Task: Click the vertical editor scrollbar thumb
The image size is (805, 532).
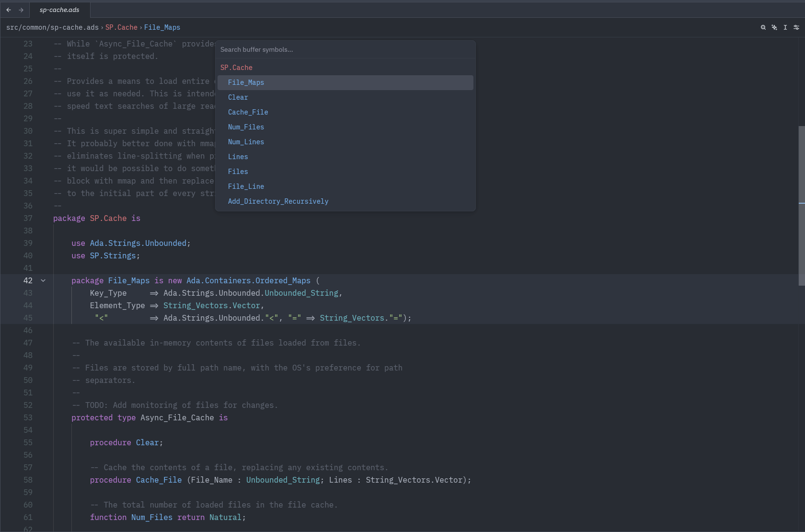Action: (x=801, y=205)
